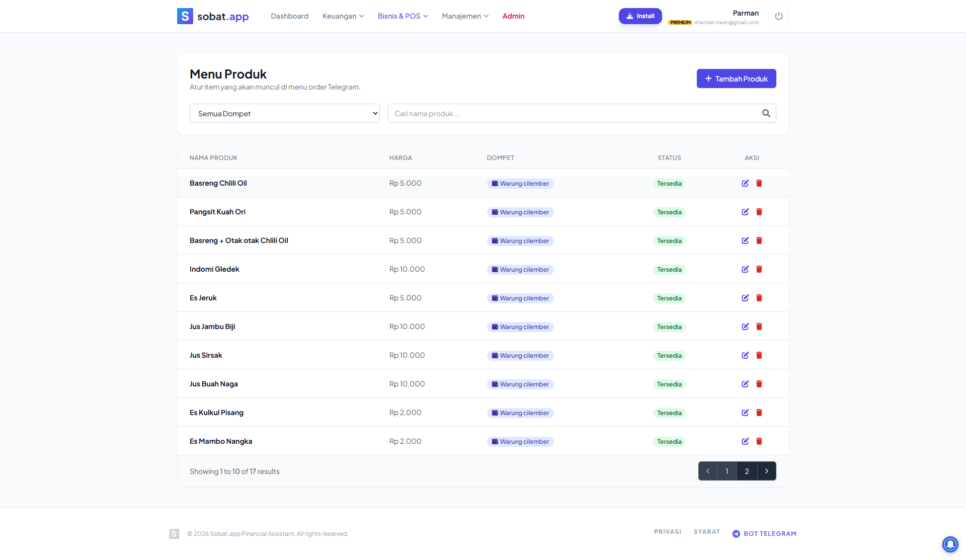
Task: Click the Tambah Produk button
Action: pos(736,78)
